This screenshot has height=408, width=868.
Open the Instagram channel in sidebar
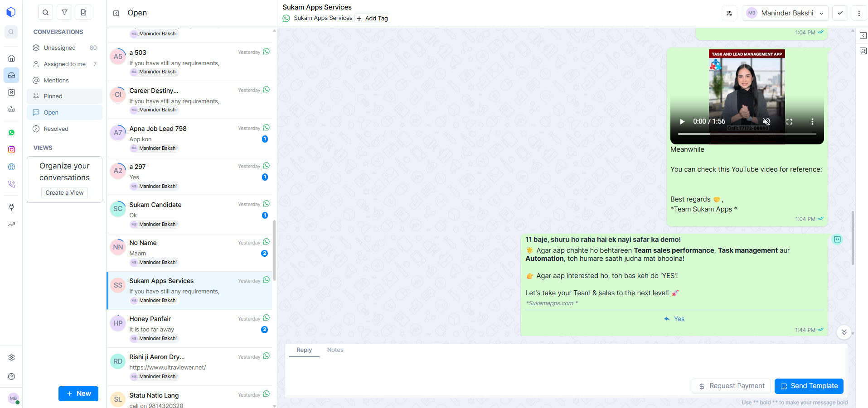pos(11,150)
